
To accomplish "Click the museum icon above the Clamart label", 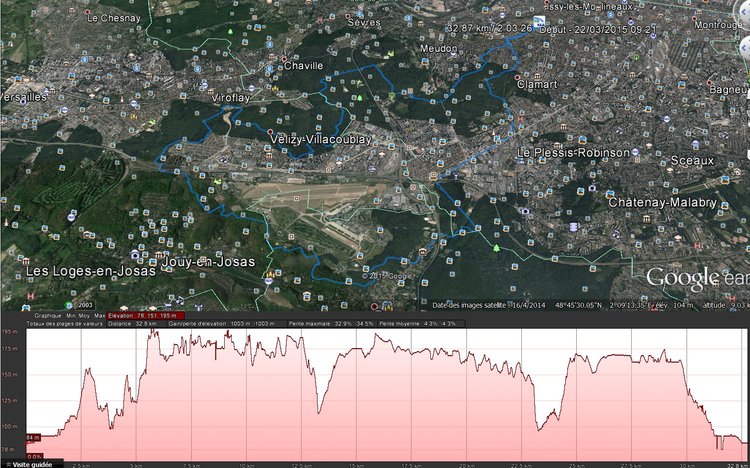I will point(537,76).
